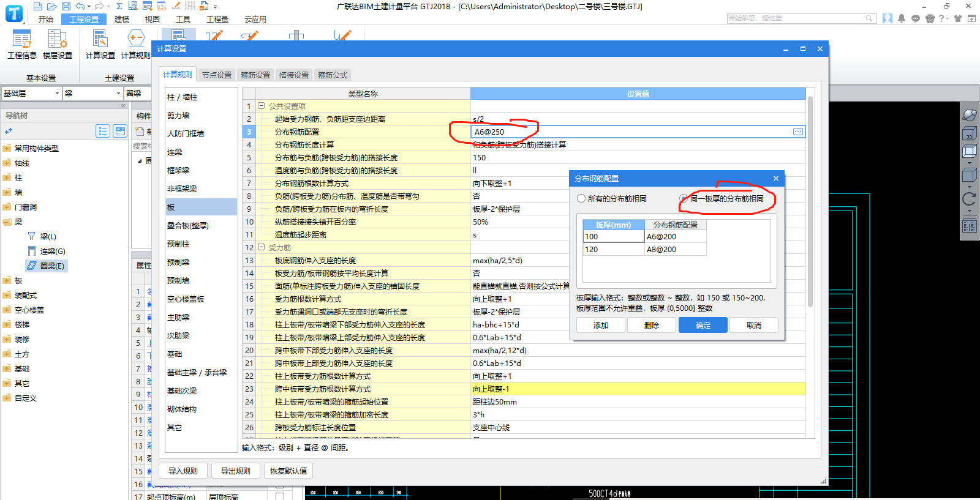Click the Sum calculation sigma icon
The height and width of the screenshot is (500, 980).
(119, 6)
